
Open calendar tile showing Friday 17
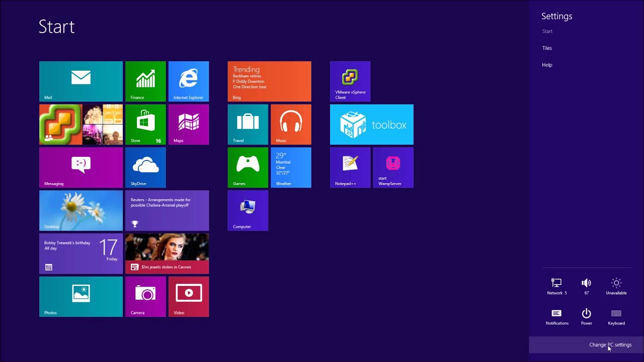tap(81, 253)
